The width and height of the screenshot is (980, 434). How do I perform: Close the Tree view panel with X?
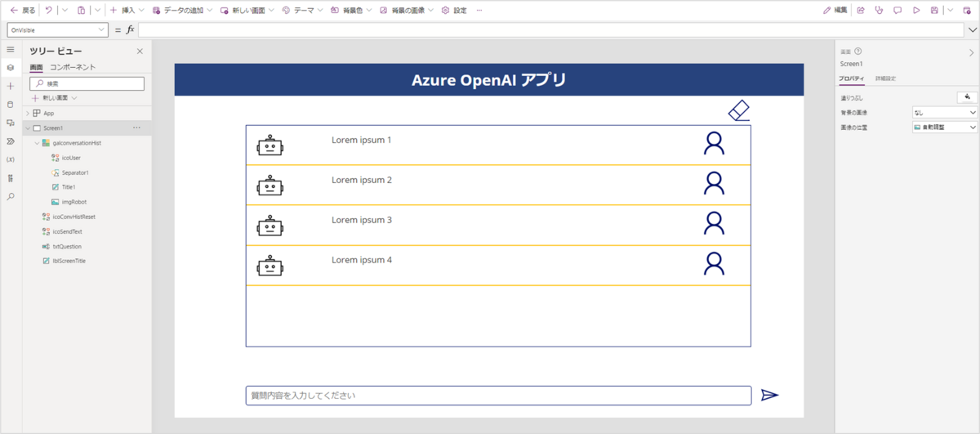140,51
